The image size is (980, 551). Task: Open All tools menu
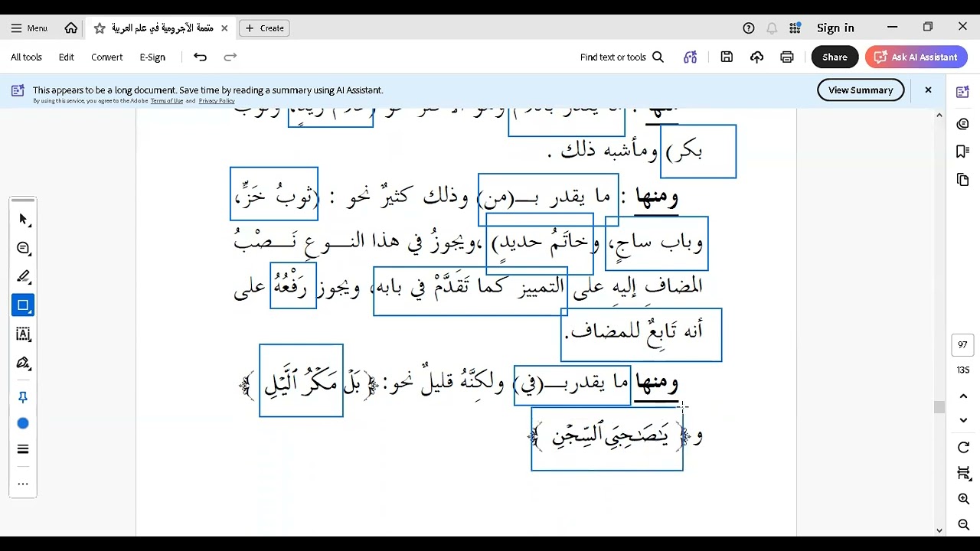[x=26, y=57]
